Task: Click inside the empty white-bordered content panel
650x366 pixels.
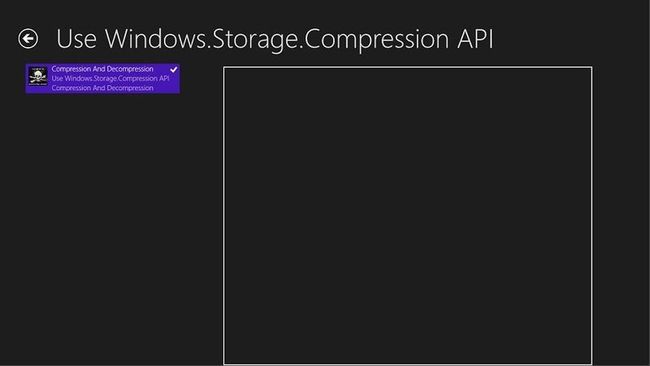Action: 407,216
